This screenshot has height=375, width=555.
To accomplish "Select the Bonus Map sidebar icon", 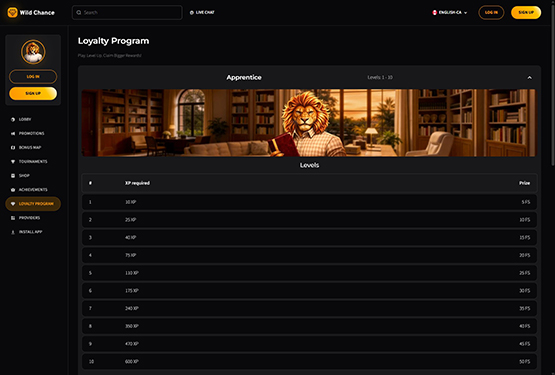I will 13,147.
